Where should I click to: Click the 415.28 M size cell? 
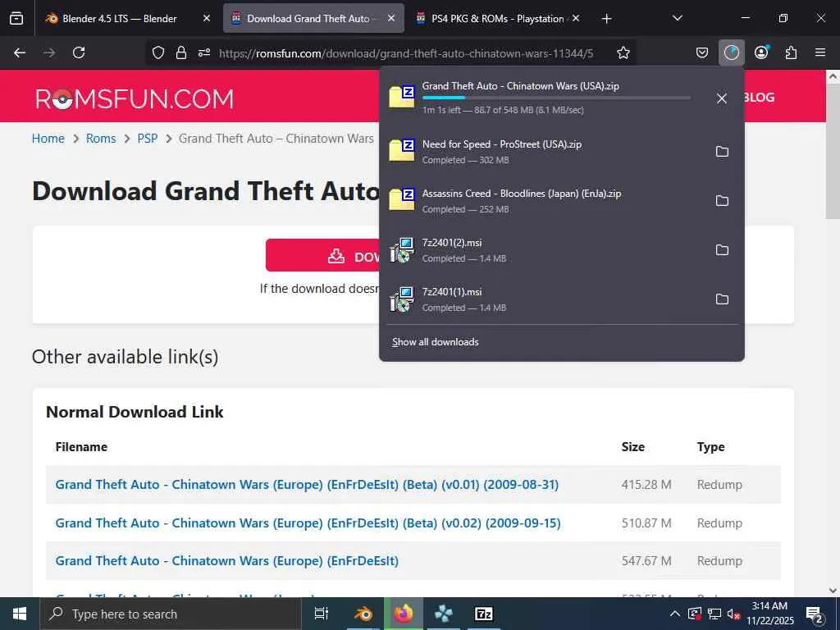point(646,485)
